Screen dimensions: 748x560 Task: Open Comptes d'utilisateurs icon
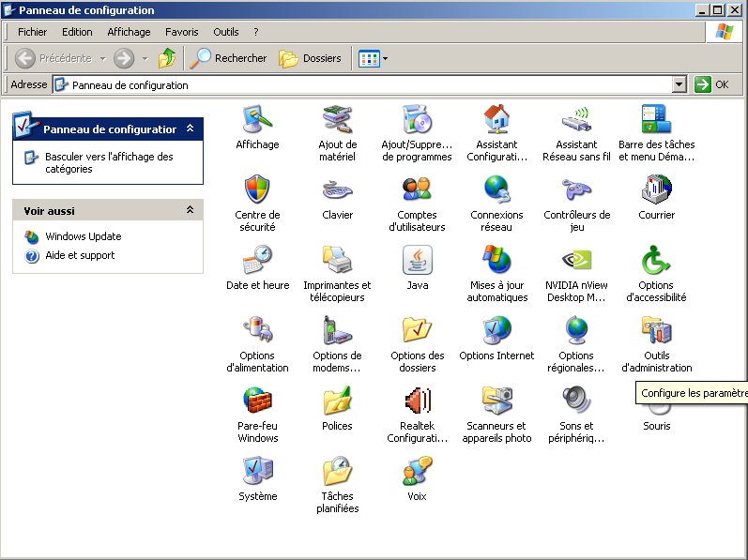tap(417, 189)
